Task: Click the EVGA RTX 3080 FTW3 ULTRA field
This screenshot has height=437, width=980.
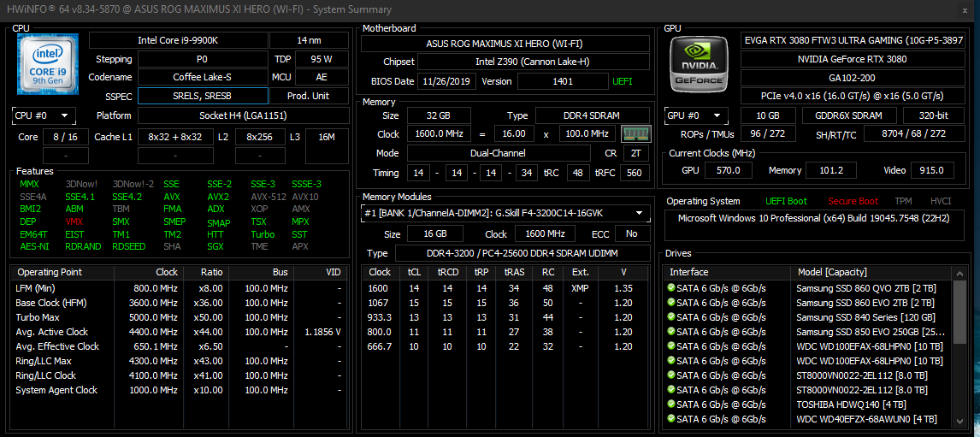Action: 853,40
